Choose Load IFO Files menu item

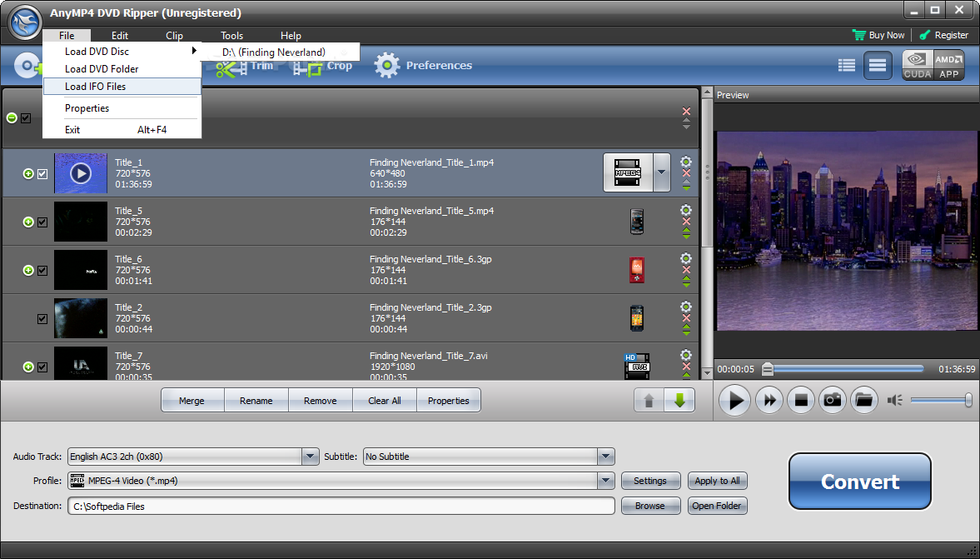(122, 87)
